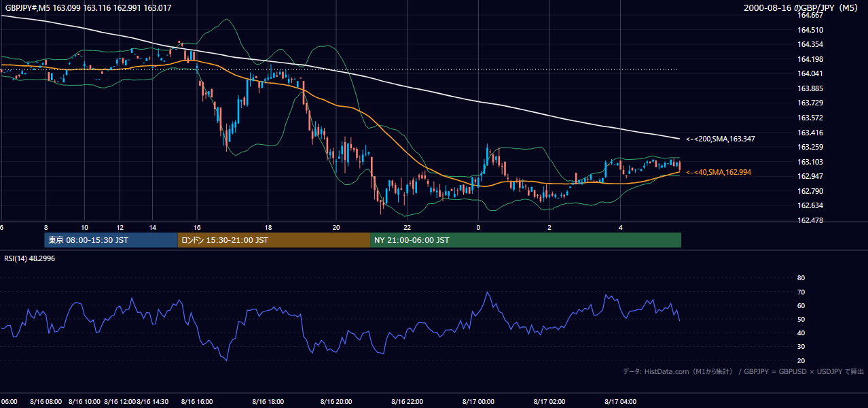Click price axis value 162.790
Screen dimensions: 868x408
click(x=810, y=191)
